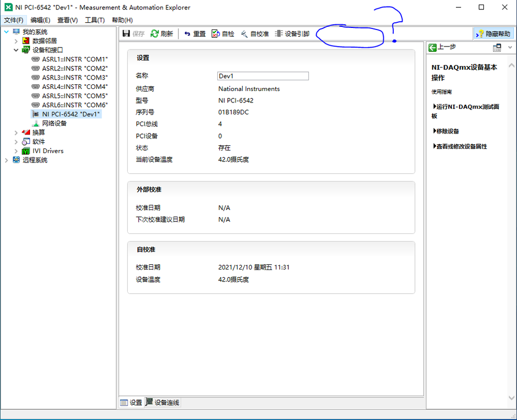Open the help pane dropdown arrow

[510, 48]
